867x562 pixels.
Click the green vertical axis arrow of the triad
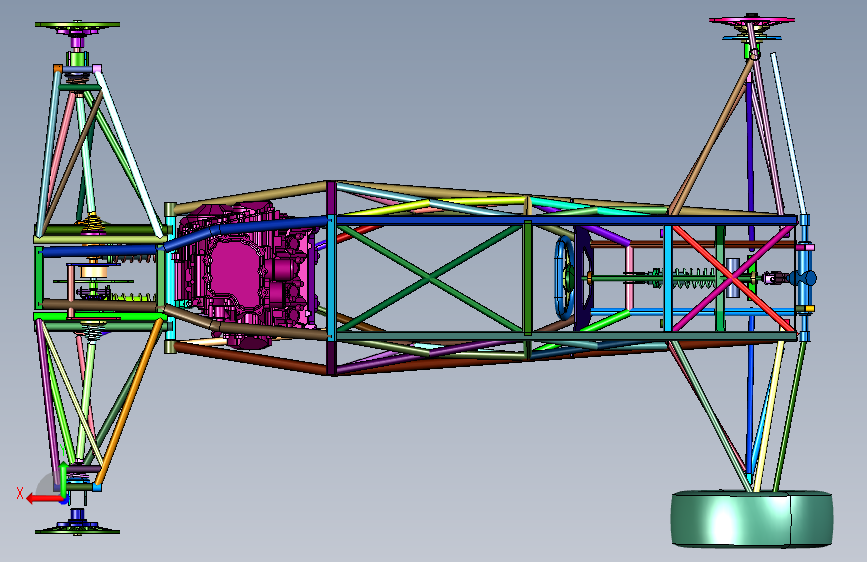(x=64, y=478)
